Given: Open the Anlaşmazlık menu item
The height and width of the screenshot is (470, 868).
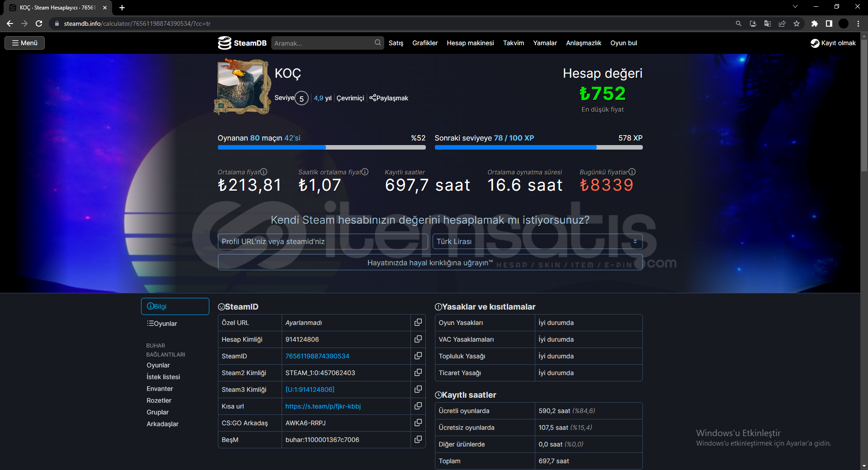Looking at the screenshot, I should [x=584, y=43].
